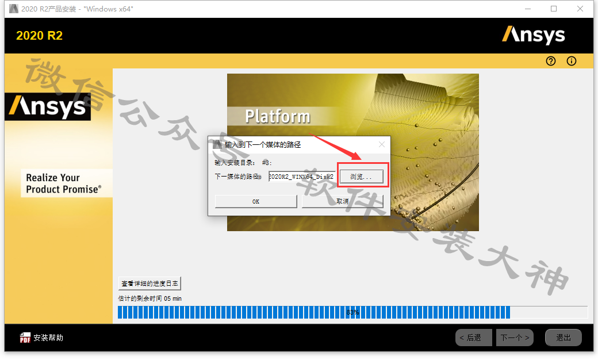This screenshot has height=364, width=598.
Task: Open the 安装帮助 installation help link
Action: coord(48,338)
